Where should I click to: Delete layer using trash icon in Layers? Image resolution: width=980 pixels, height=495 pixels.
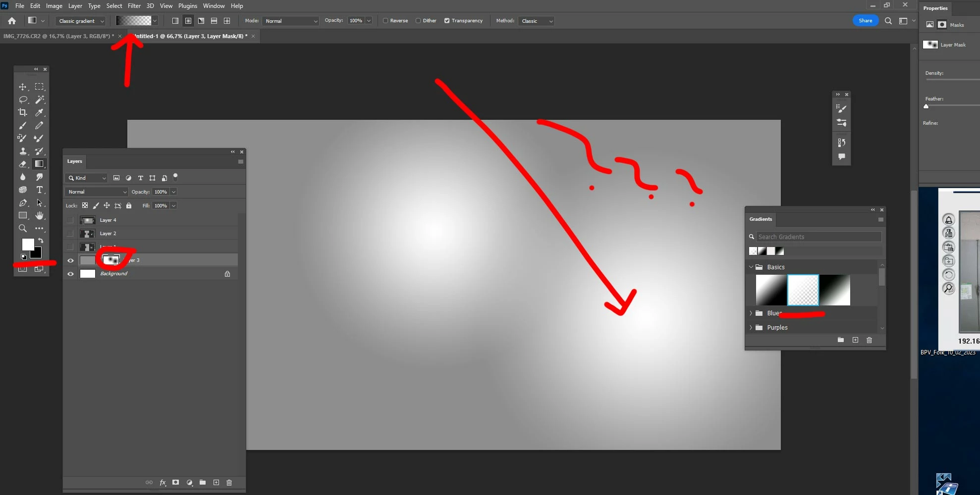coord(229,482)
